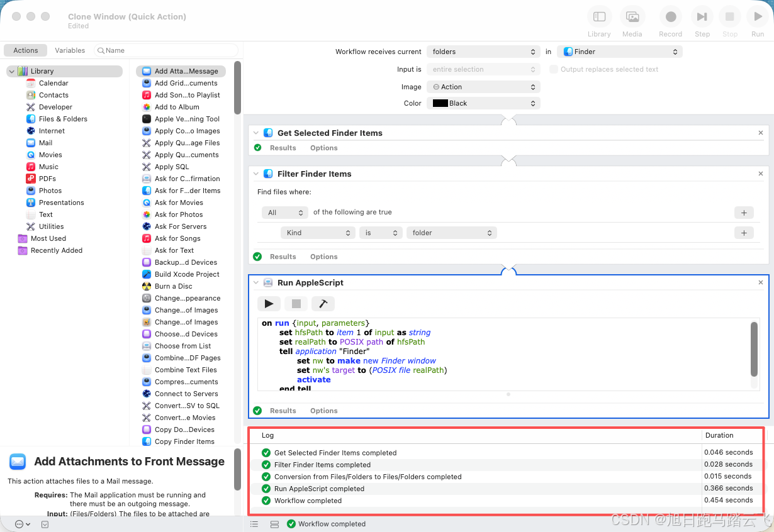The width and height of the screenshot is (774, 532).
Task: Select the Choose from List action
Action: (x=183, y=346)
